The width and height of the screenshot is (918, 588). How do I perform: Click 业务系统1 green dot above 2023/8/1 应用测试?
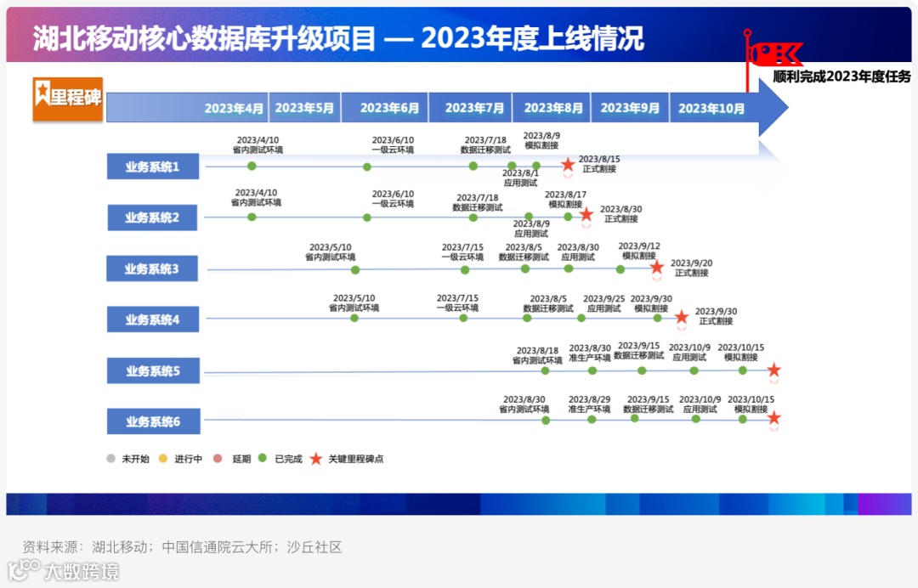pyautogui.click(x=512, y=166)
